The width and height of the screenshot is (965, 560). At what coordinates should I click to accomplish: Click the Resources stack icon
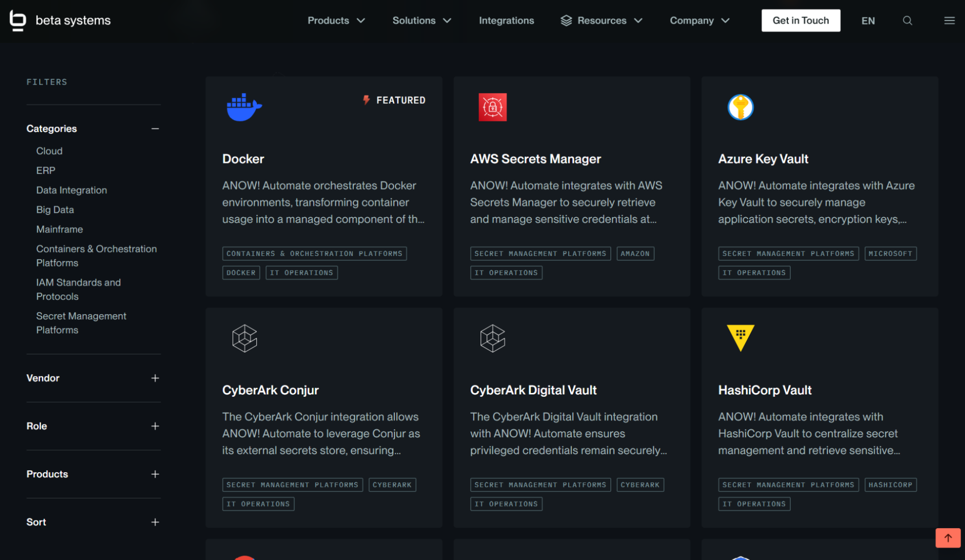pyautogui.click(x=566, y=20)
